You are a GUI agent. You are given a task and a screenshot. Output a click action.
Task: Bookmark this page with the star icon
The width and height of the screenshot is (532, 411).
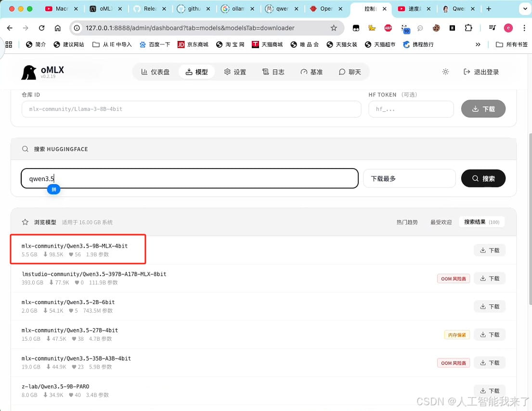pyautogui.click(x=334, y=28)
